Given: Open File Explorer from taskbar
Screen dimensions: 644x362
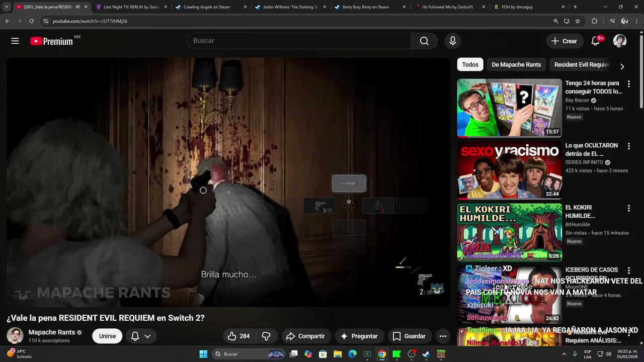Looking at the screenshot, I should click(338, 354).
